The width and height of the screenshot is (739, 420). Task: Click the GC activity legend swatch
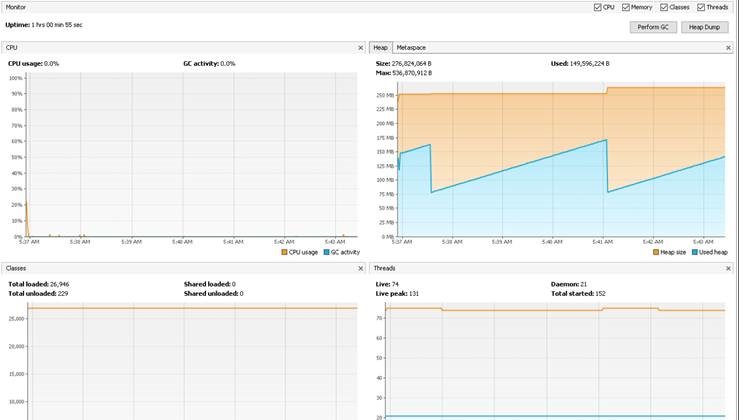click(326, 252)
